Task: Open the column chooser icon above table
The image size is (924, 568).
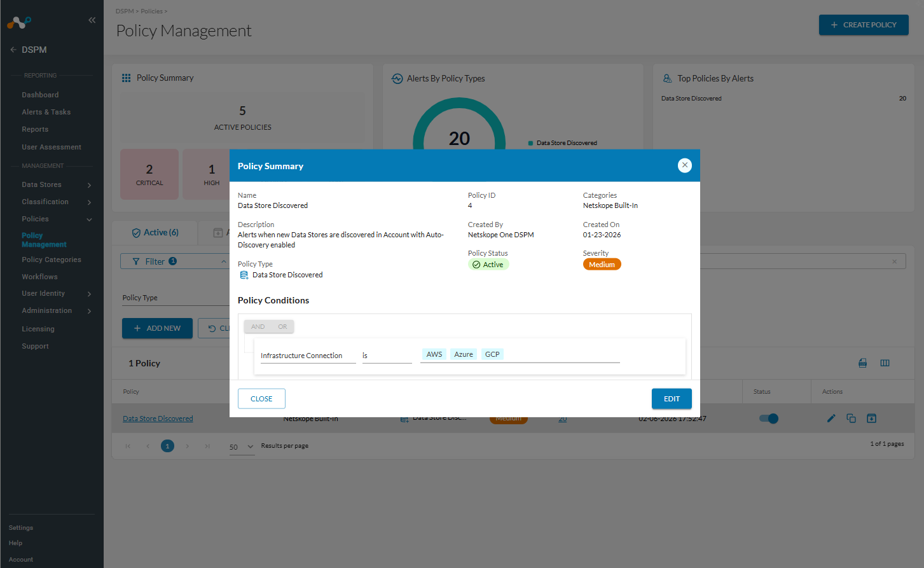Action: click(885, 363)
